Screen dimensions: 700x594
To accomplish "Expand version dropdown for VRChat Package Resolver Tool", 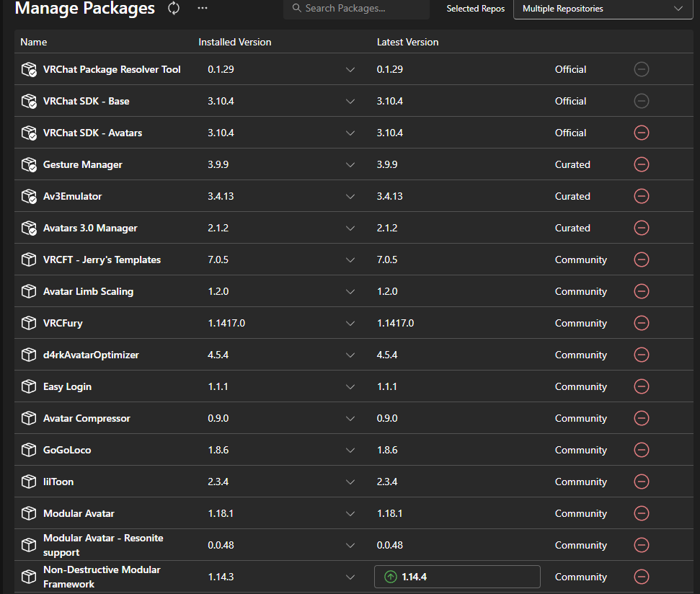I will [x=350, y=70].
